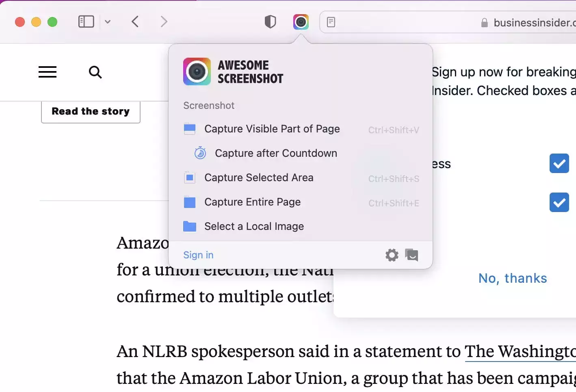Dismiss signup with No, thanks

click(513, 278)
